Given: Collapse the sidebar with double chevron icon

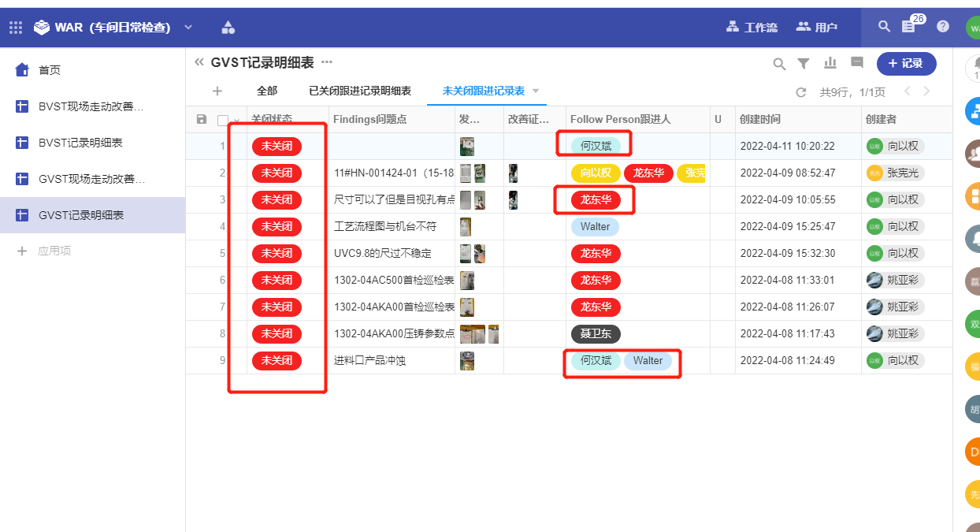Looking at the screenshot, I should [x=199, y=62].
